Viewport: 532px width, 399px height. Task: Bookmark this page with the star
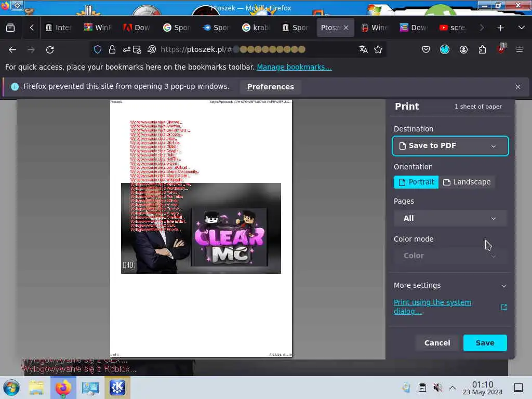click(378, 49)
